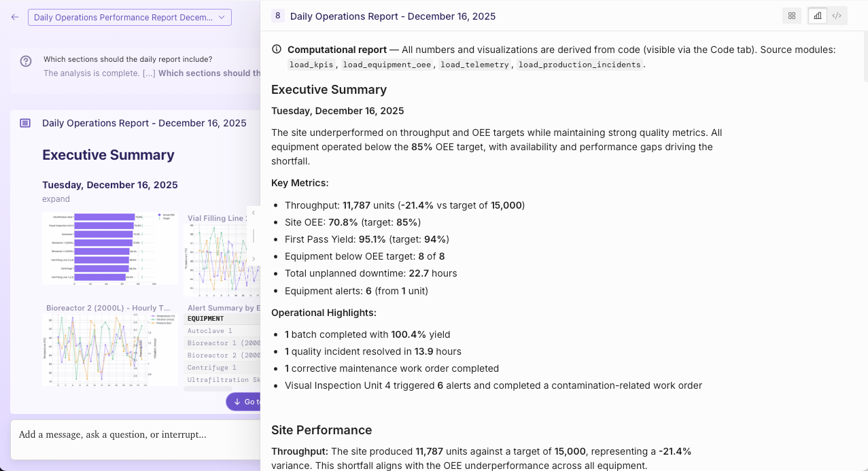Click the Executive Summary heading in the chat card
868x471 pixels.
click(109, 155)
